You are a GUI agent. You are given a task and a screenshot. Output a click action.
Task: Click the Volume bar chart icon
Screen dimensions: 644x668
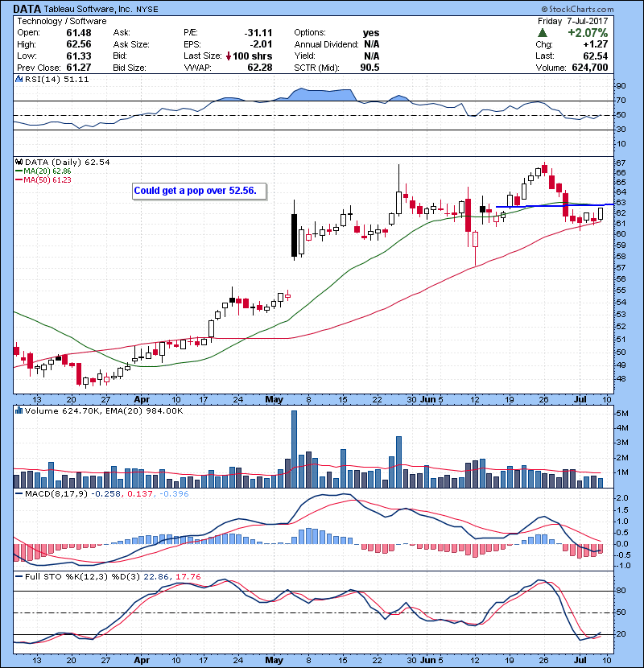[19, 411]
